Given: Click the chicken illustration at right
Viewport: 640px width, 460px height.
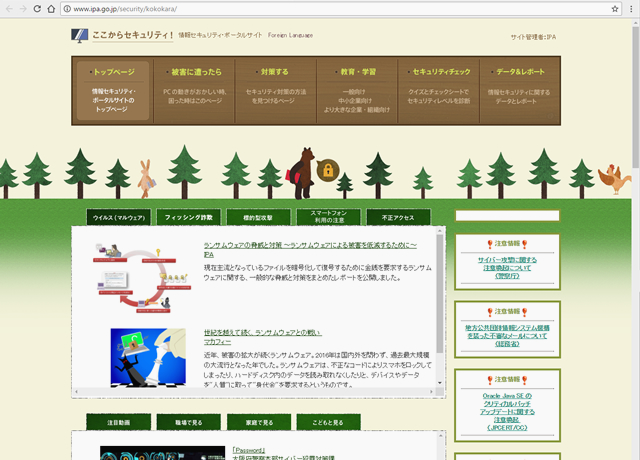Looking at the screenshot, I should 611,177.
